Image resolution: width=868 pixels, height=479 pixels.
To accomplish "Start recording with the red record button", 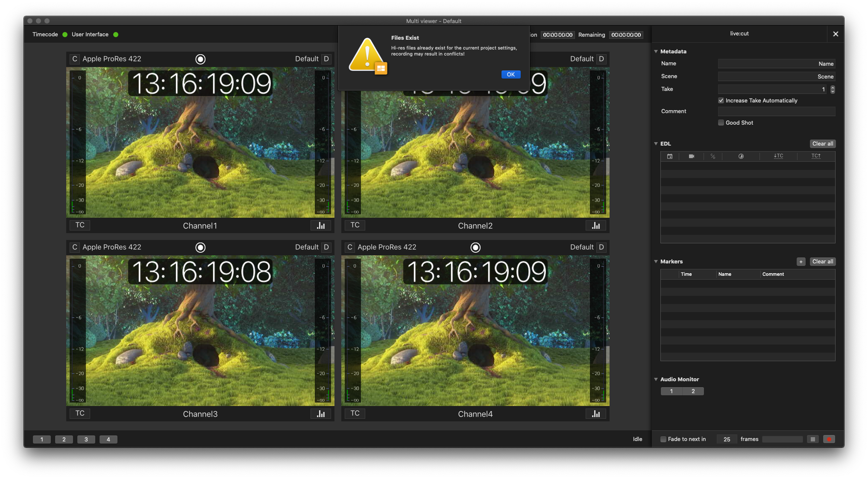I will click(829, 439).
